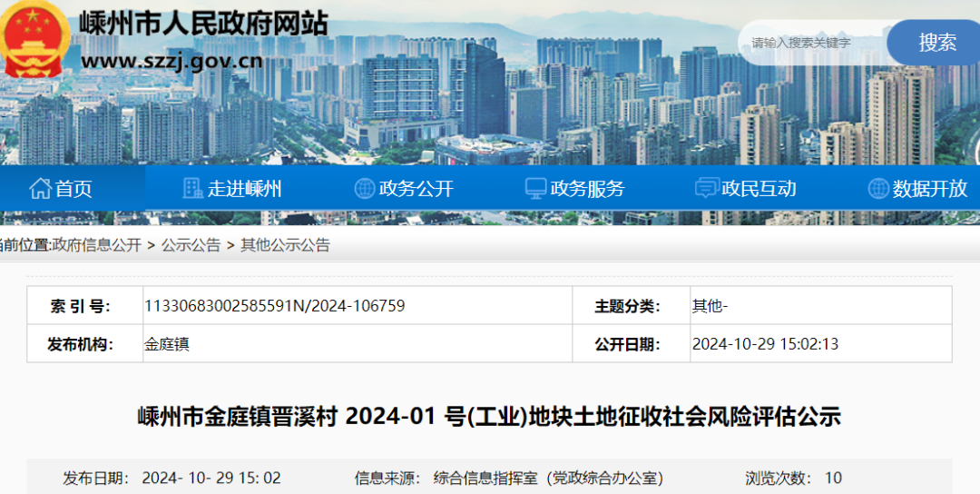Focus the search keyword input field
Image resolution: width=980 pixels, height=494 pixels.
pyautogui.click(x=812, y=43)
